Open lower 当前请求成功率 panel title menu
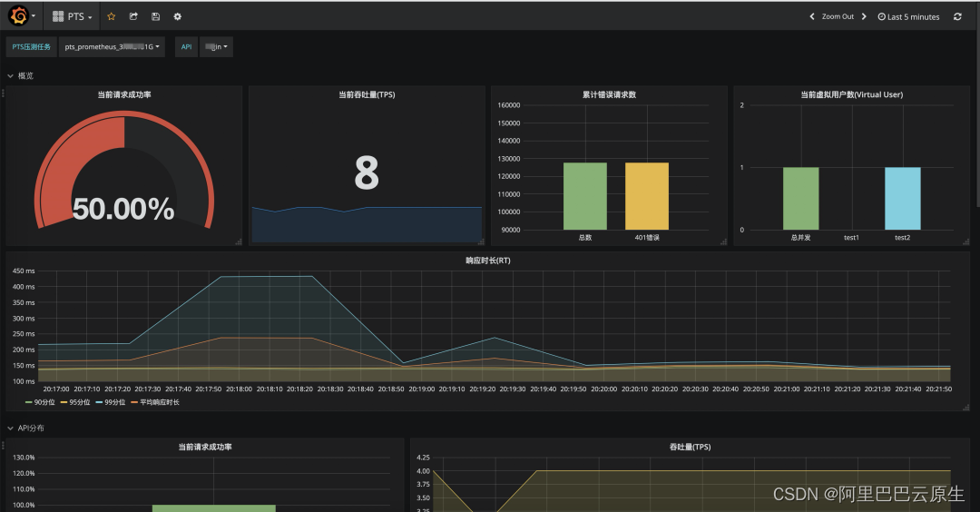This screenshot has width=980, height=512. [205, 447]
